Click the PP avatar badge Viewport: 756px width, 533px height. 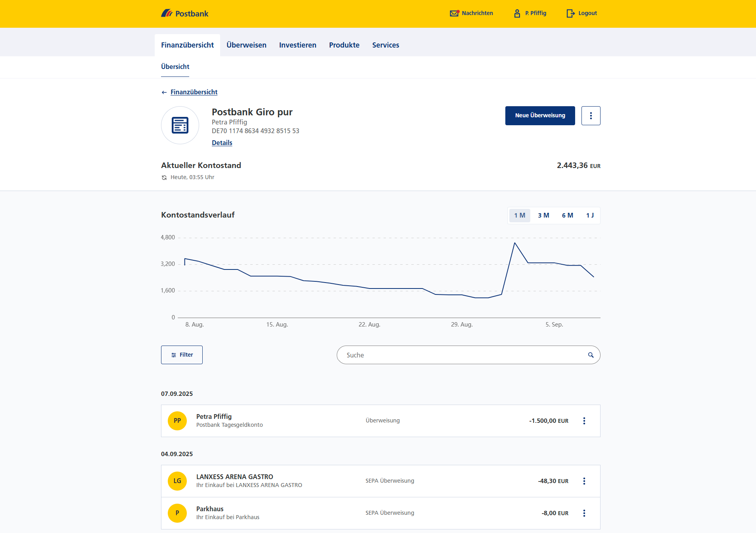coord(177,421)
